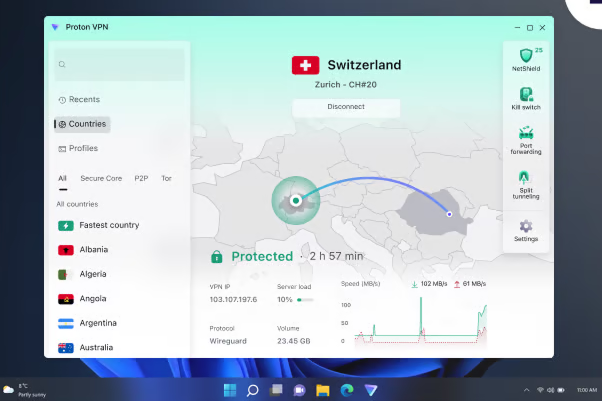The width and height of the screenshot is (602, 401).
Task: Open Task View on taskbar
Action: coord(276,390)
